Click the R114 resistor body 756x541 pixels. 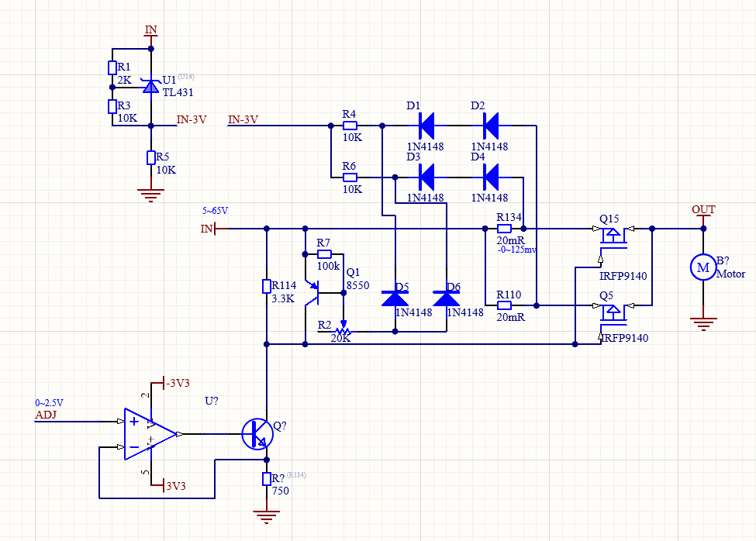click(x=267, y=286)
